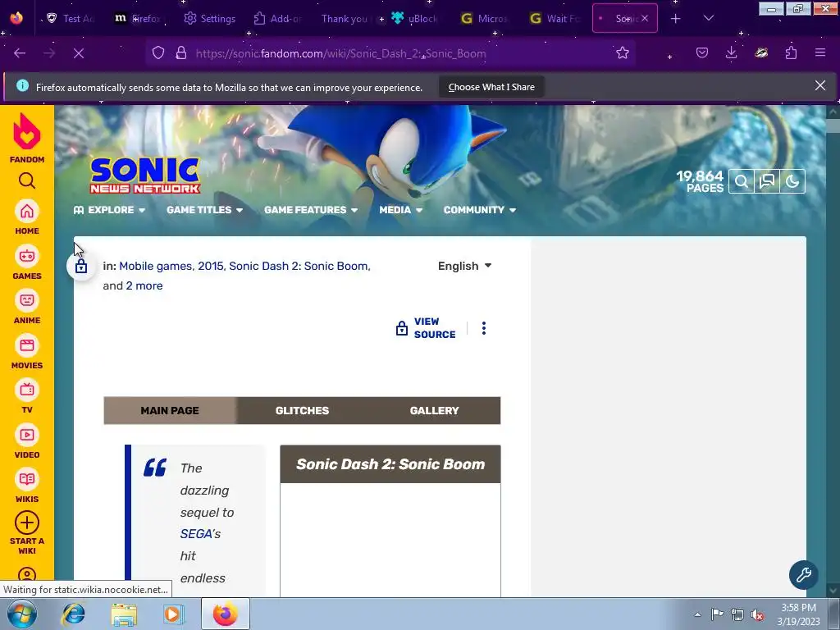Expand the Game Titles menu

tap(204, 210)
